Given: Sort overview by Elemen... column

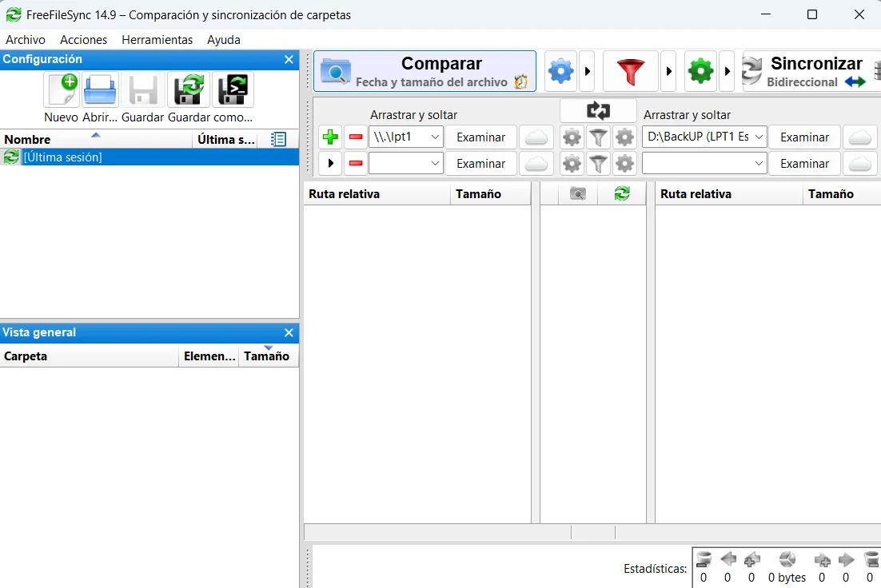Looking at the screenshot, I should click(209, 356).
